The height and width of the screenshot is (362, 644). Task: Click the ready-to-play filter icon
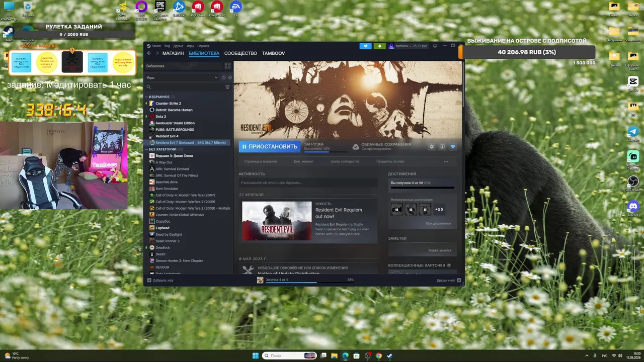[x=230, y=77]
